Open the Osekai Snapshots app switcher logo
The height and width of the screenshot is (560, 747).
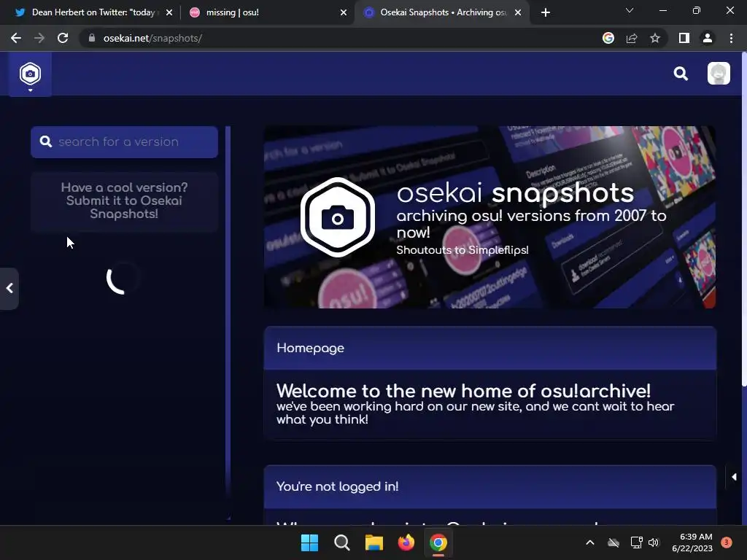pos(30,74)
